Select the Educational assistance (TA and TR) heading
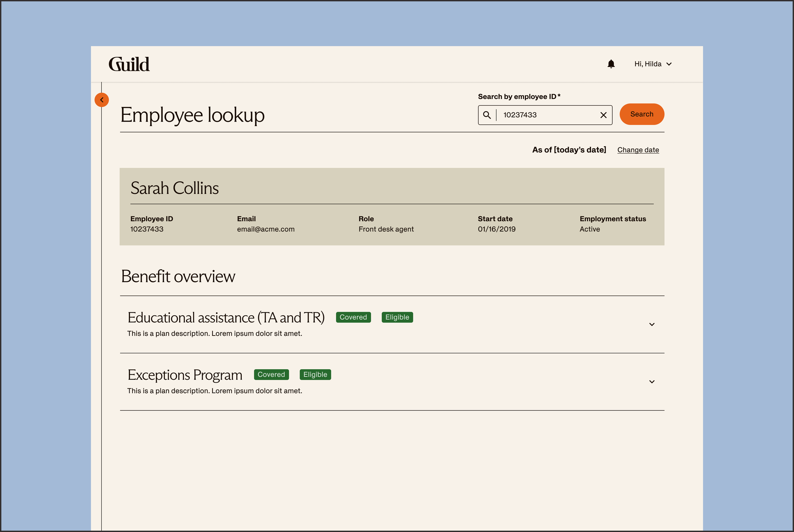This screenshot has width=794, height=532. [226, 317]
